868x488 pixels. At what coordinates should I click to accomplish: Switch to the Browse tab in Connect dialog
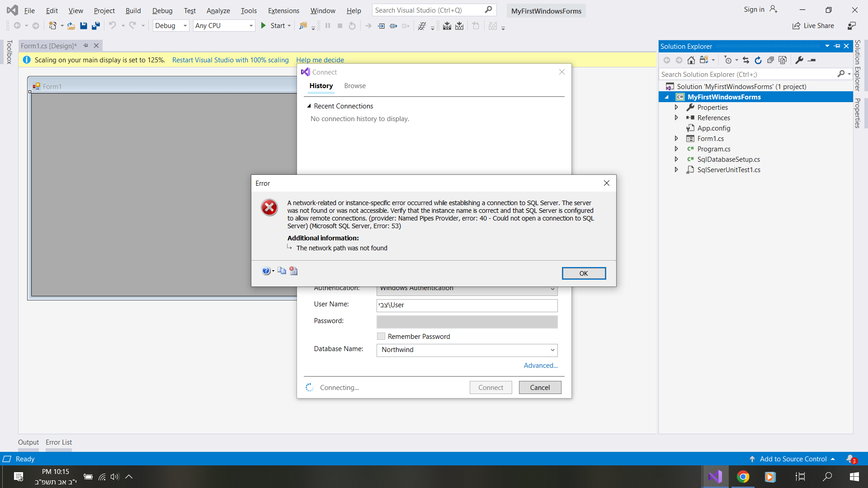[354, 86]
